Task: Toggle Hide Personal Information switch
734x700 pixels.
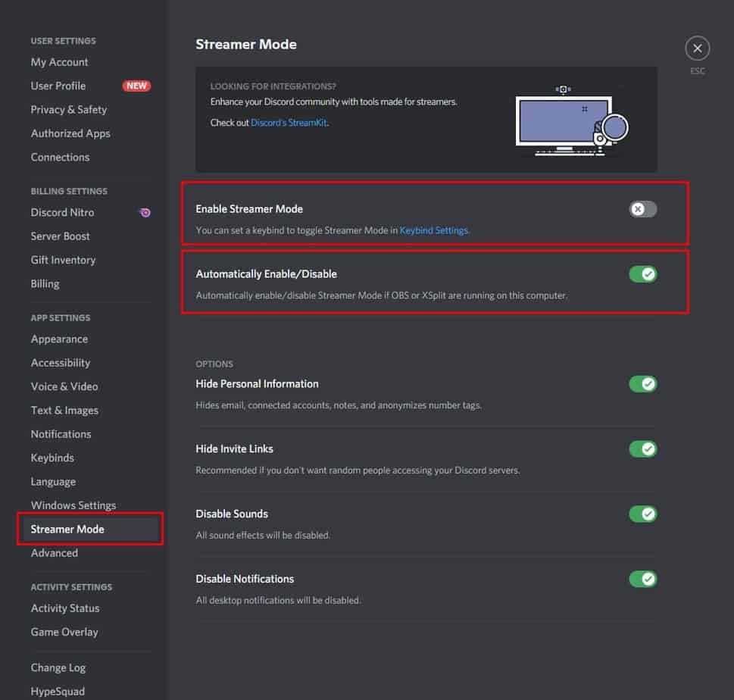Action: point(642,384)
